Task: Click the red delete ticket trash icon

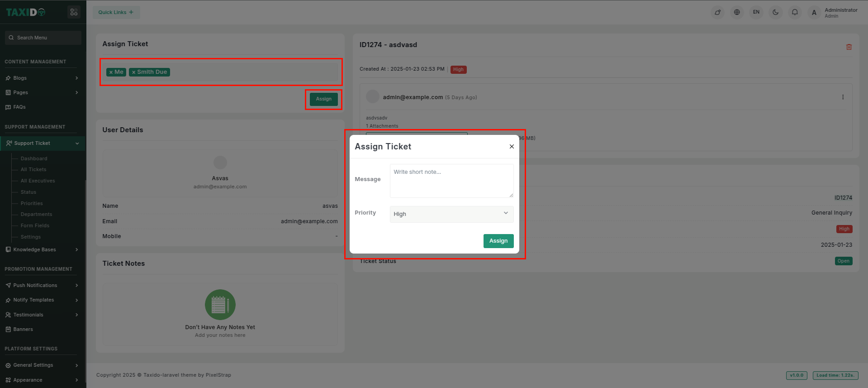Action: [x=849, y=47]
